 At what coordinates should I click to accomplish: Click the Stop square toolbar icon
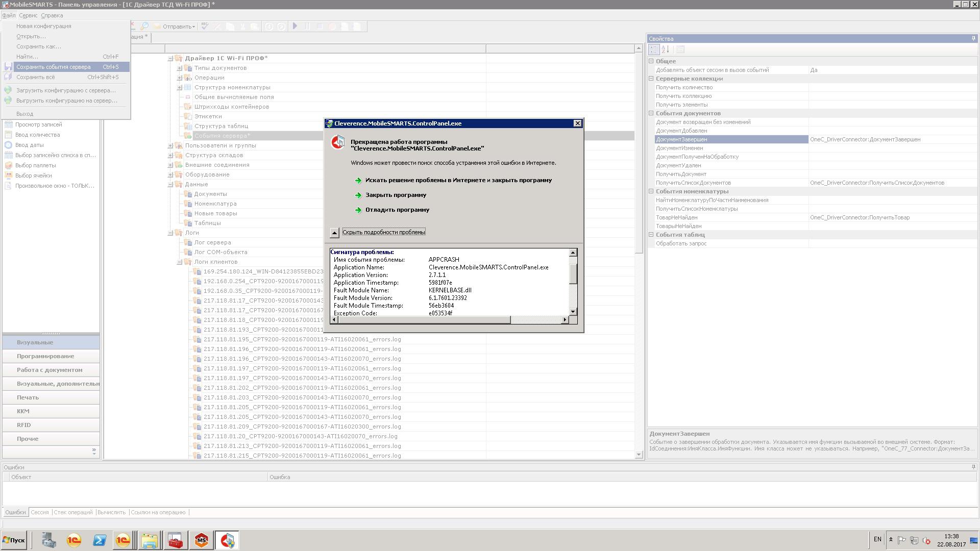pyautogui.click(x=320, y=26)
